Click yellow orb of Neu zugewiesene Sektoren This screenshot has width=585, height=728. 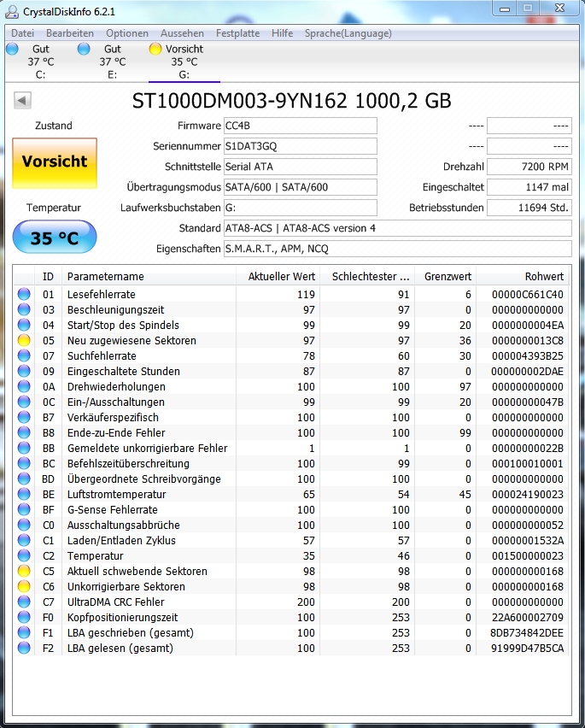[x=24, y=340]
